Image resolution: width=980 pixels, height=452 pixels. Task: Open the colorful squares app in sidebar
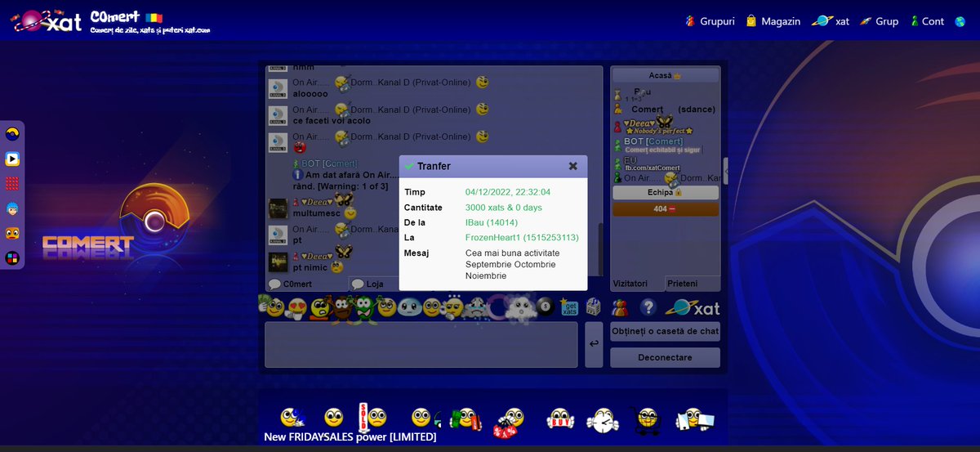12,258
